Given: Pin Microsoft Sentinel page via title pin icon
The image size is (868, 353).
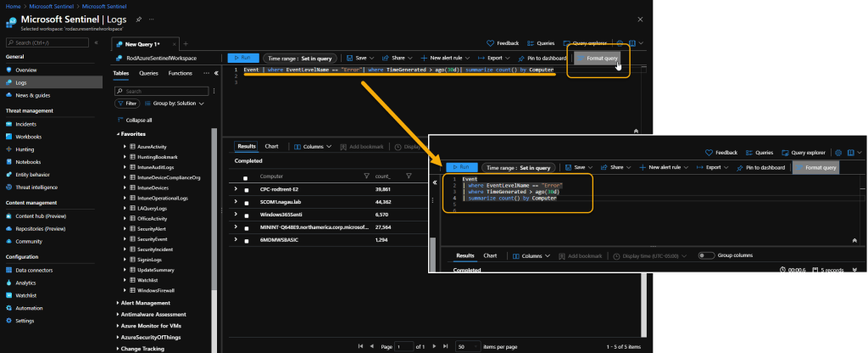Looking at the screenshot, I should point(138,19).
